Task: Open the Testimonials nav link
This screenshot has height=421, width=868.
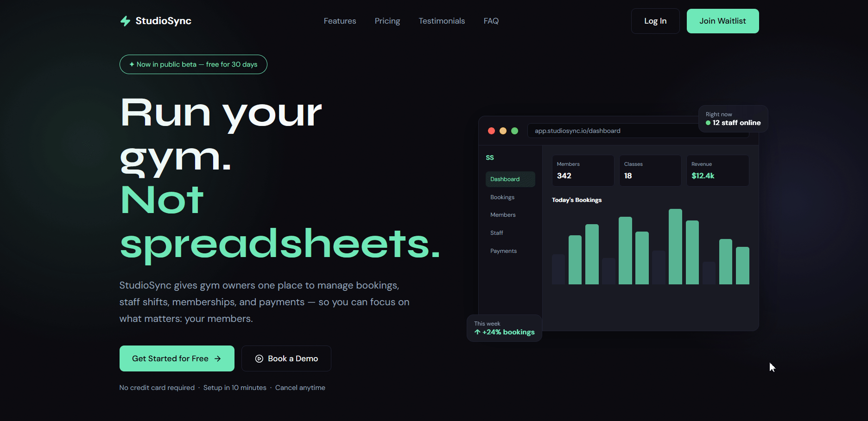Action: tap(441, 21)
